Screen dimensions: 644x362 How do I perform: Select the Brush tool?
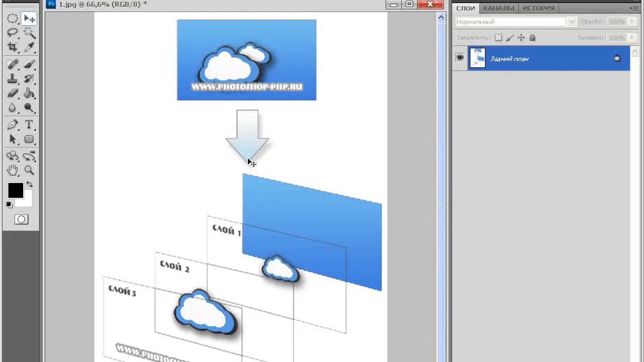[29, 64]
